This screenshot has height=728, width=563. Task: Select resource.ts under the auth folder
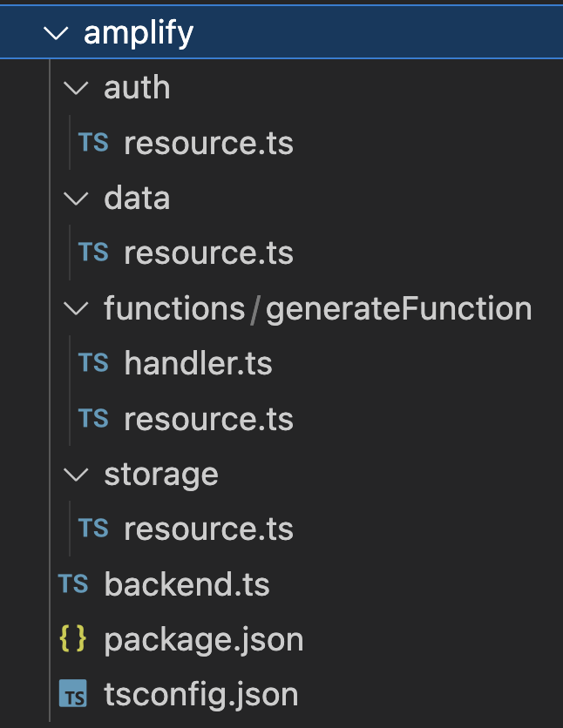point(207,143)
